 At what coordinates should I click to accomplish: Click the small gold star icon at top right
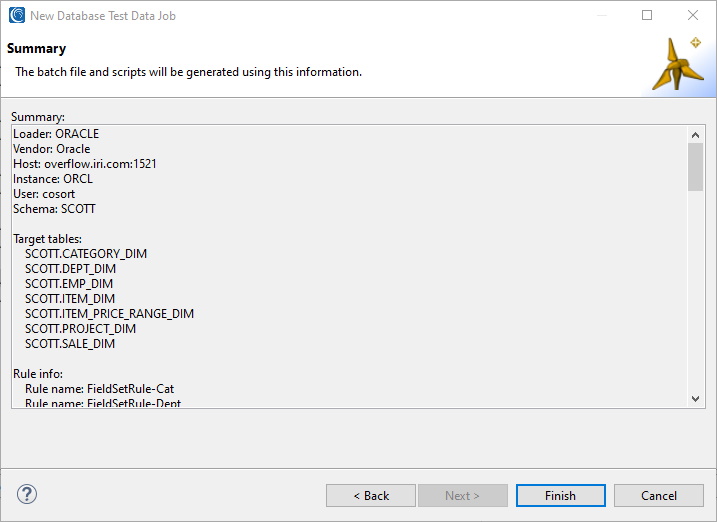pyautogui.click(x=696, y=43)
